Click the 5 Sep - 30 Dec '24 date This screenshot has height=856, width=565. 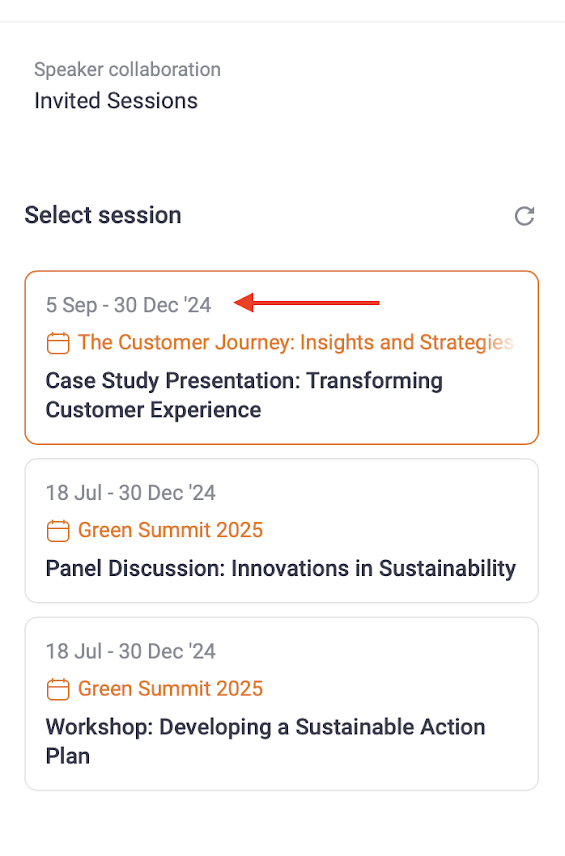(x=128, y=305)
